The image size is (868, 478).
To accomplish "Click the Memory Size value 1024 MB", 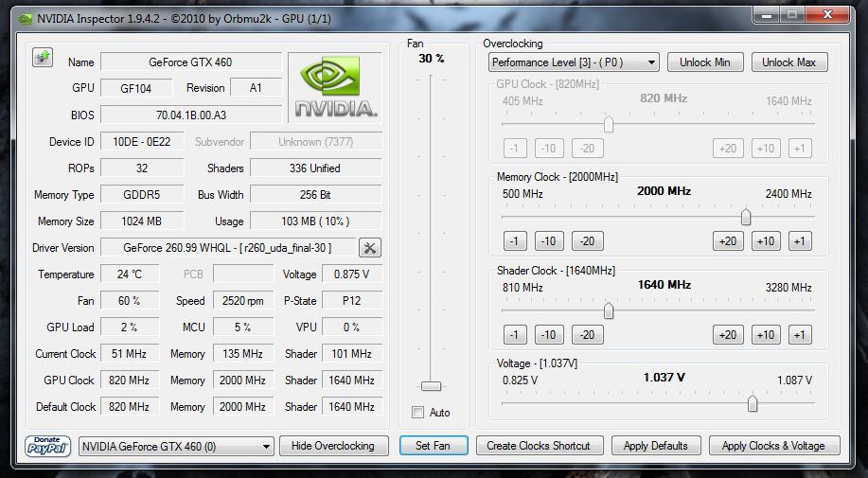I will (x=142, y=221).
